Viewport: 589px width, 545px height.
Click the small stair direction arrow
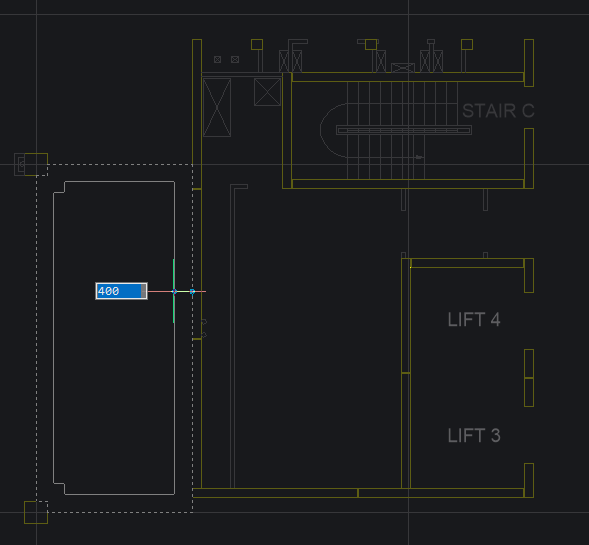tap(419, 157)
